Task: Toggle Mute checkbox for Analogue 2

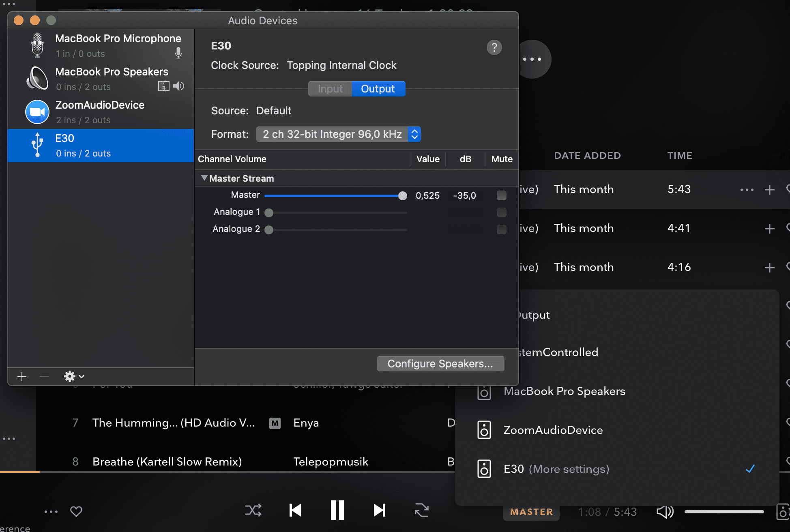Action: coord(502,230)
